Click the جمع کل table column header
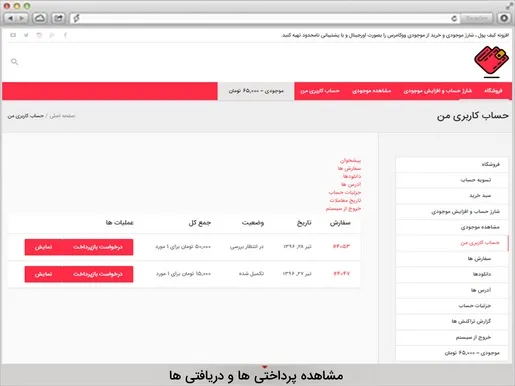Viewport: 515px width, 386px height. pos(200,223)
